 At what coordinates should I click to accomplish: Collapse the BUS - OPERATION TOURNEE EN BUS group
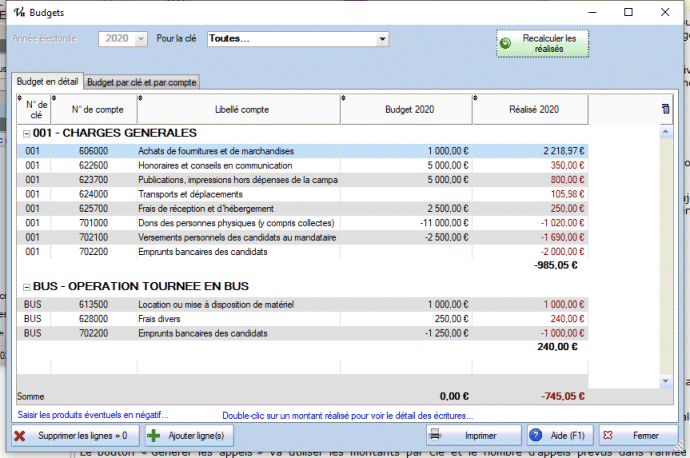pyautogui.click(x=25, y=286)
